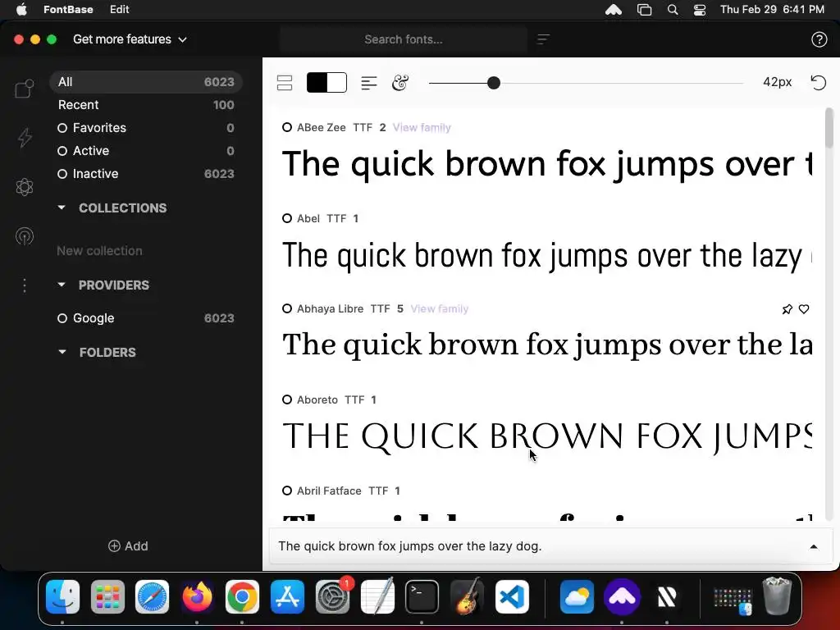840x630 pixels.
Task: Open Safari from the dock
Action: pyautogui.click(x=152, y=596)
